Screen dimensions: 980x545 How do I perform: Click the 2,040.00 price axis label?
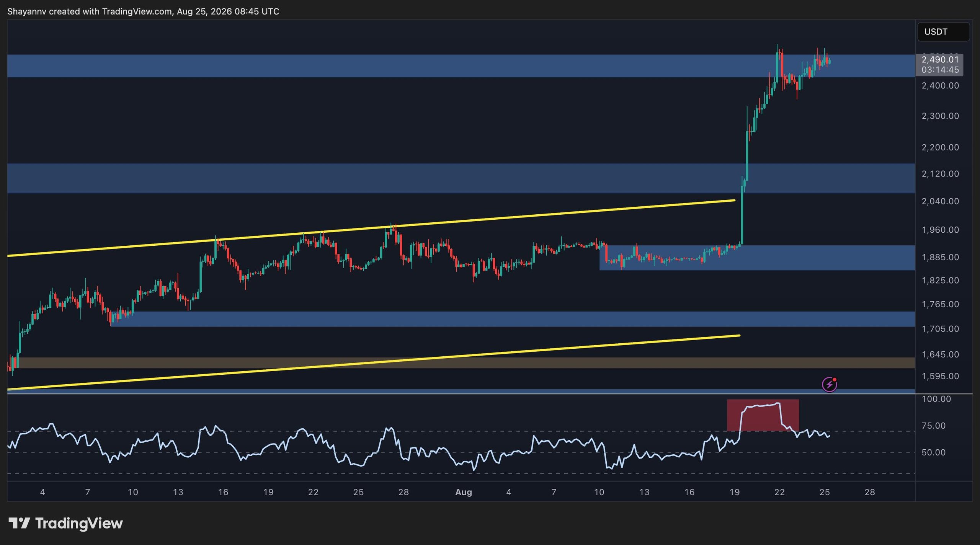940,201
